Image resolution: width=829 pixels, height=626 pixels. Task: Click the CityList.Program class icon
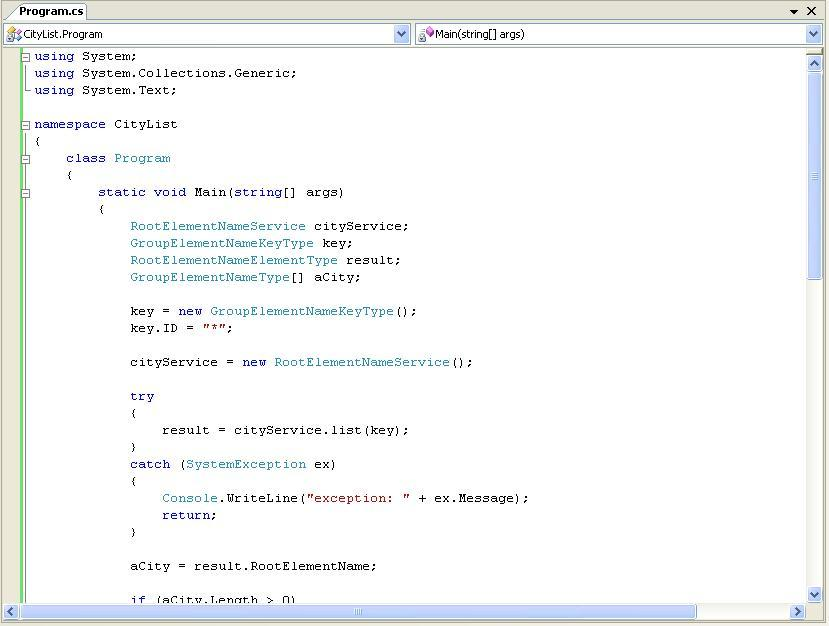click(14, 35)
